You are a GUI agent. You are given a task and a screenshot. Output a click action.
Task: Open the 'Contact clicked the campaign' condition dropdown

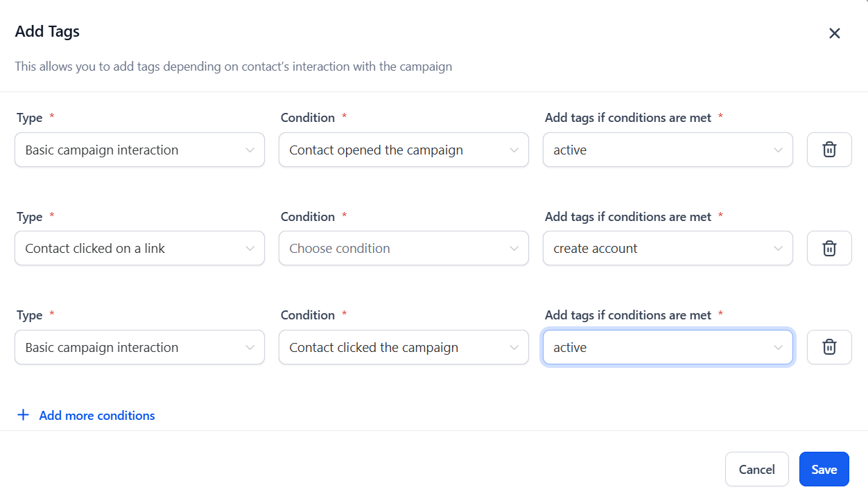coord(403,347)
